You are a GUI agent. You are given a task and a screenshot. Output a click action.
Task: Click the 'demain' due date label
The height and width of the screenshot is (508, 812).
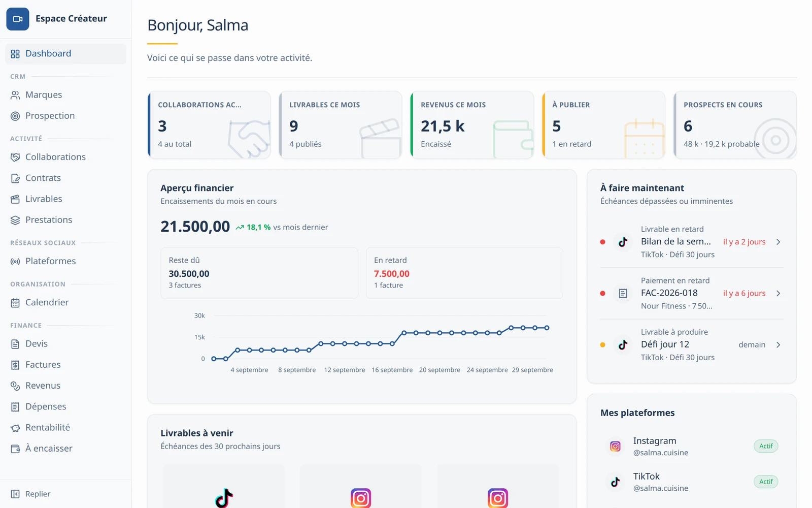752,344
